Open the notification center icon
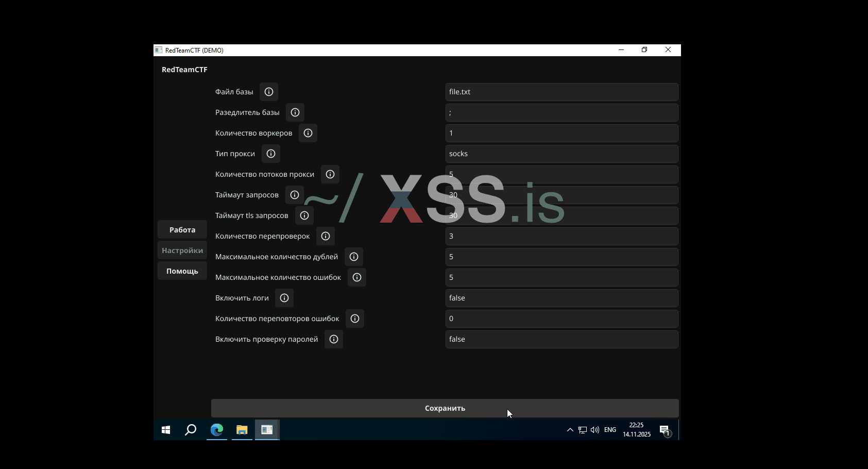868x469 pixels. point(665,430)
